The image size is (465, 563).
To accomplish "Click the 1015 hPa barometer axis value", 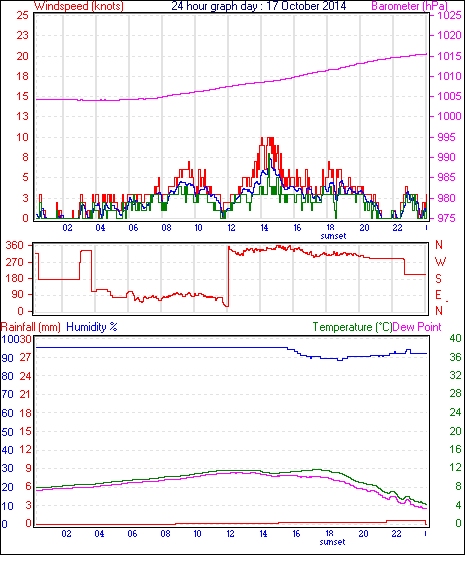I will (x=449, y=56).
